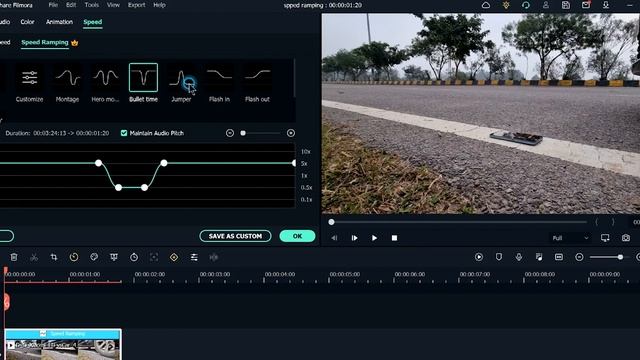The width and height of the screenshot is (640, 360).
Task: Click the OK button
Action: click(297, 236)
